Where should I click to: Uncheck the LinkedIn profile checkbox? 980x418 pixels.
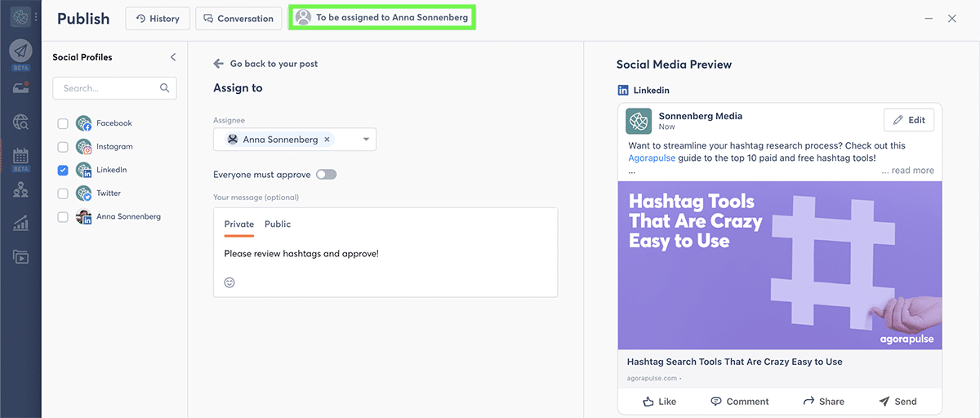63,170
